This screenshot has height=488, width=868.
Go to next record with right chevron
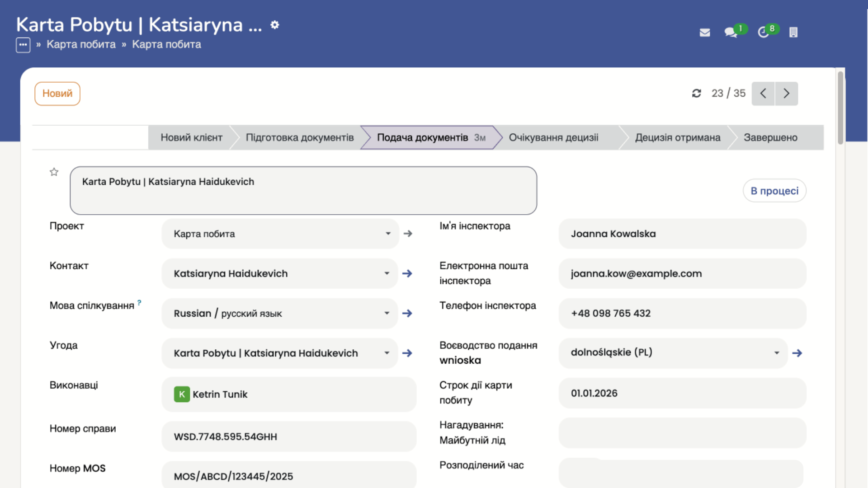tap(786, 94)
